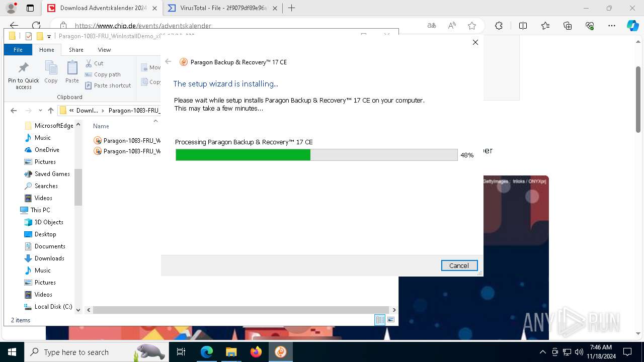Close the VirusTotal tab
Viewport: 644px width, 362px height.
tap(275, 8)
